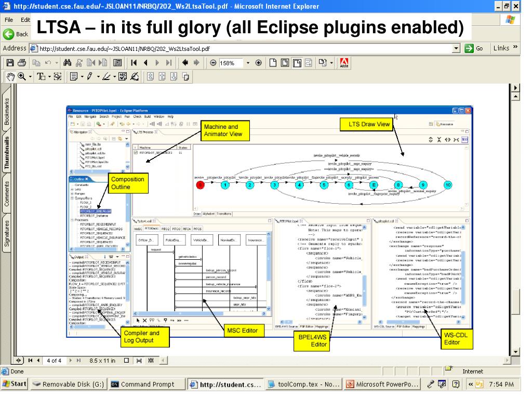The height and width of the screenshot is (399, 532).
Task: Open the Bookmarks side tab
Action: pos(6,112)
